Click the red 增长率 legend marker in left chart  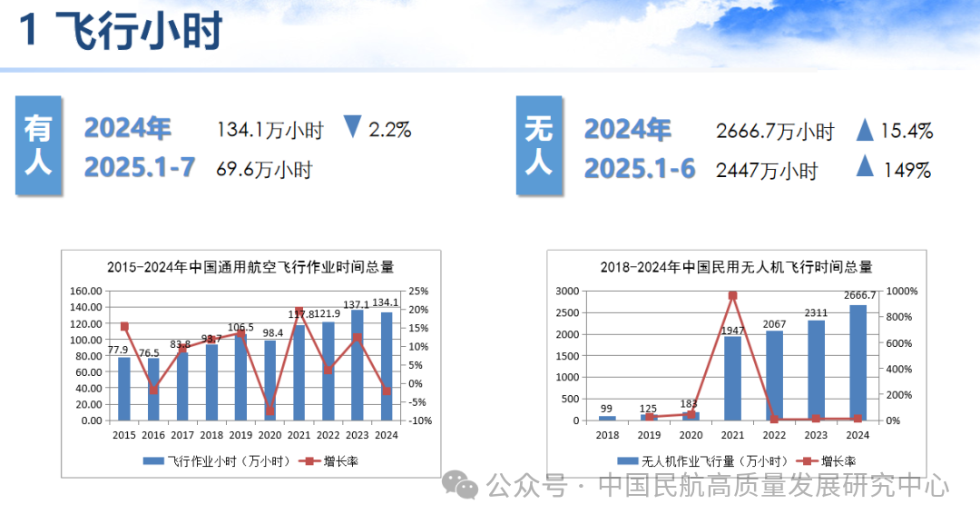tap(309, 461)
